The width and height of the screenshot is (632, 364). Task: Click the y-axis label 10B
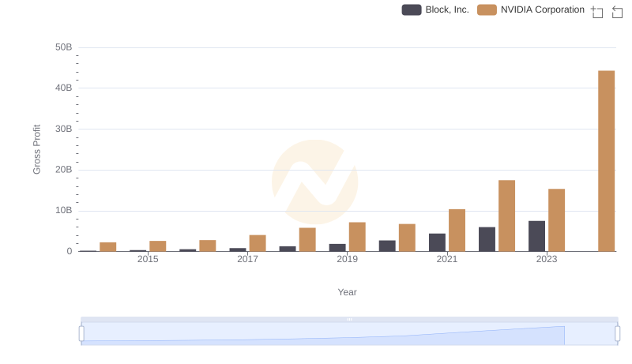[64, 210]
